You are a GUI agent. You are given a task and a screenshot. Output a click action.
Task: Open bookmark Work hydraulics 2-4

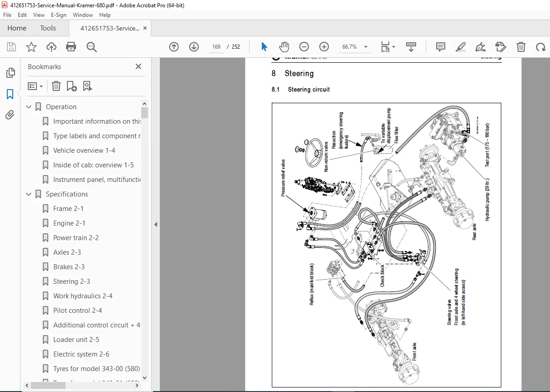pyautogui.click(x=83, y=296)
